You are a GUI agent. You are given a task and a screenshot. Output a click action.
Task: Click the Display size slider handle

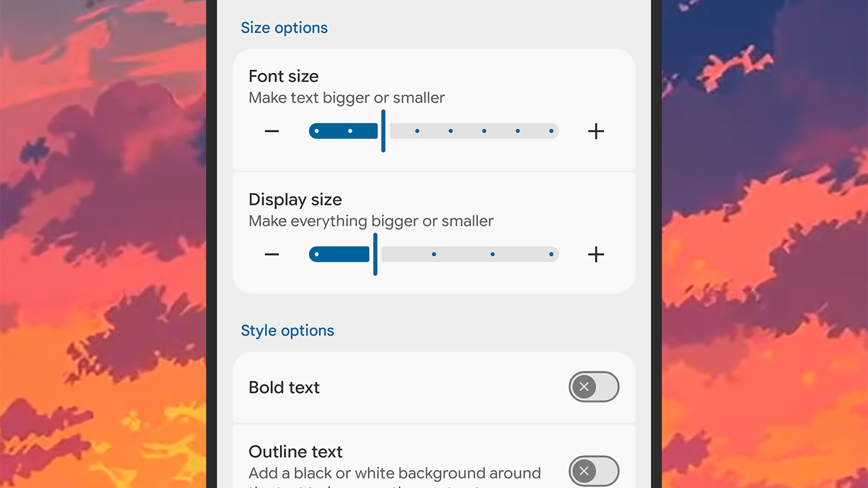point(376,254)
